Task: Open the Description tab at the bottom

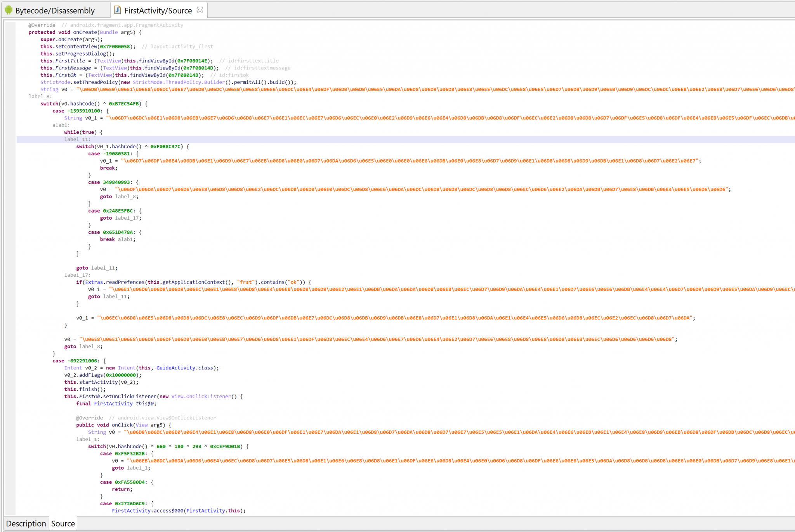Action: [x=25, y=523]
